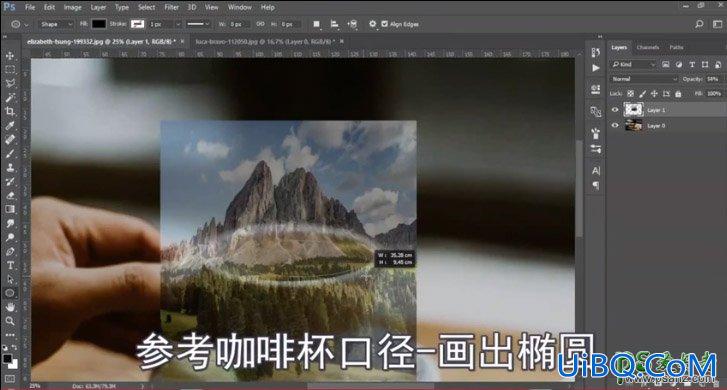Select the Rectangular Marquee tool
The width and height of the screenshot is (727, 390).
pyautogui.click(x=10, y=70)
